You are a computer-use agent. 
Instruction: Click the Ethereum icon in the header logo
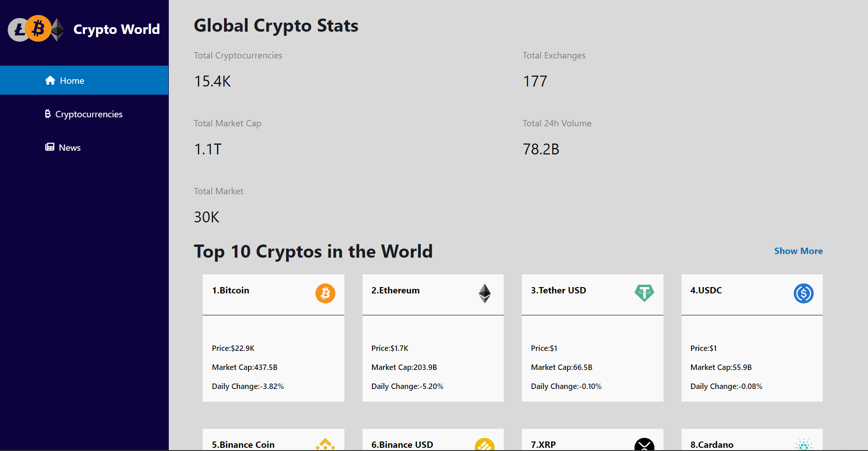point(57,29)
